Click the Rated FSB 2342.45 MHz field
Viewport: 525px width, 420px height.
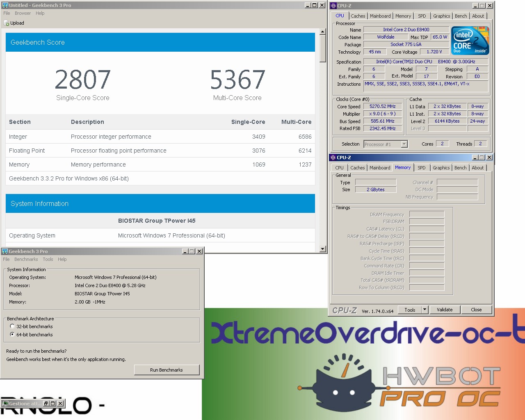click(x=383, y=128)
